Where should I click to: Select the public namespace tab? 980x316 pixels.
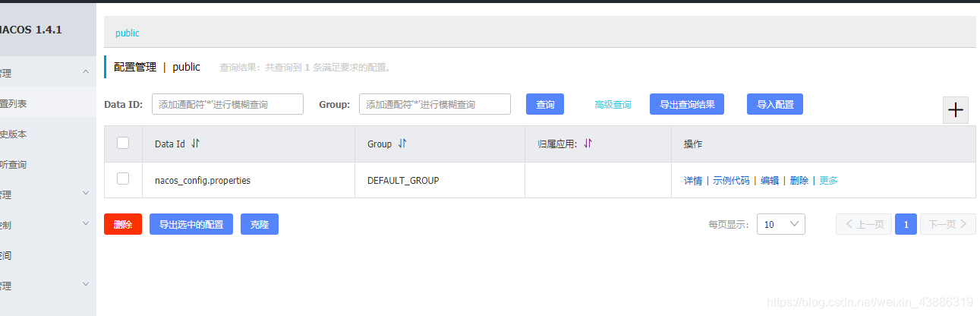(128, 33)
